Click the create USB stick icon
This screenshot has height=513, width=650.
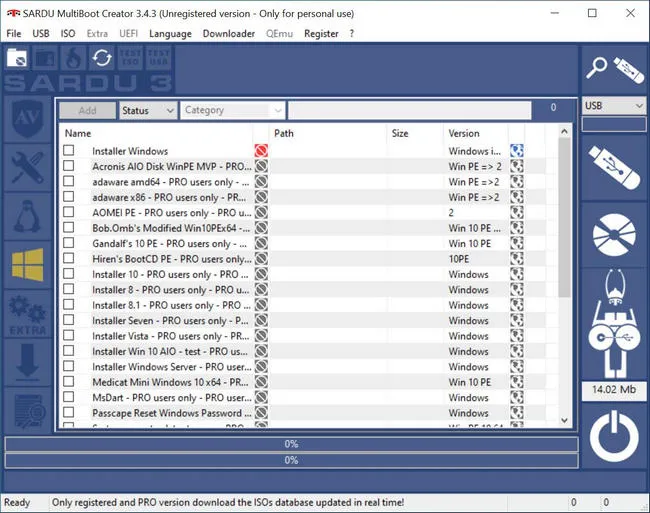(614, 168)
